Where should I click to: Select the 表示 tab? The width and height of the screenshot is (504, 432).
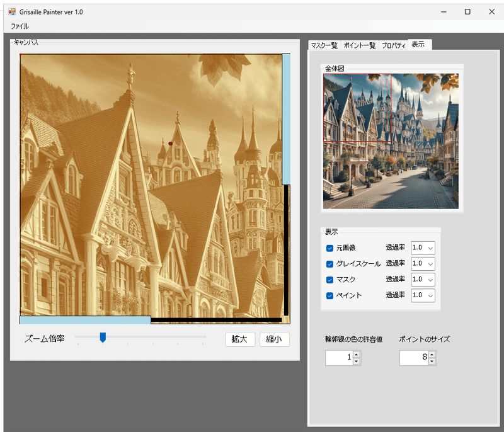coord(418,45)
